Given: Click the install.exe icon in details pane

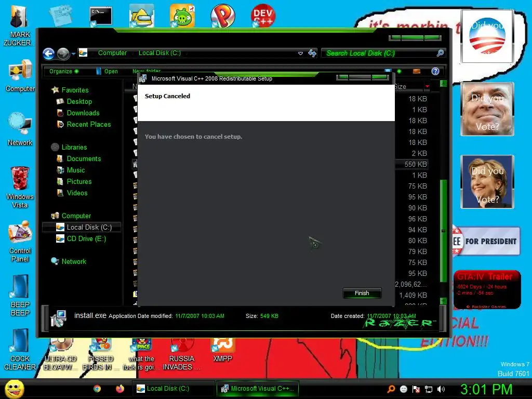Looking at the screenshot, I should (58, 318).
